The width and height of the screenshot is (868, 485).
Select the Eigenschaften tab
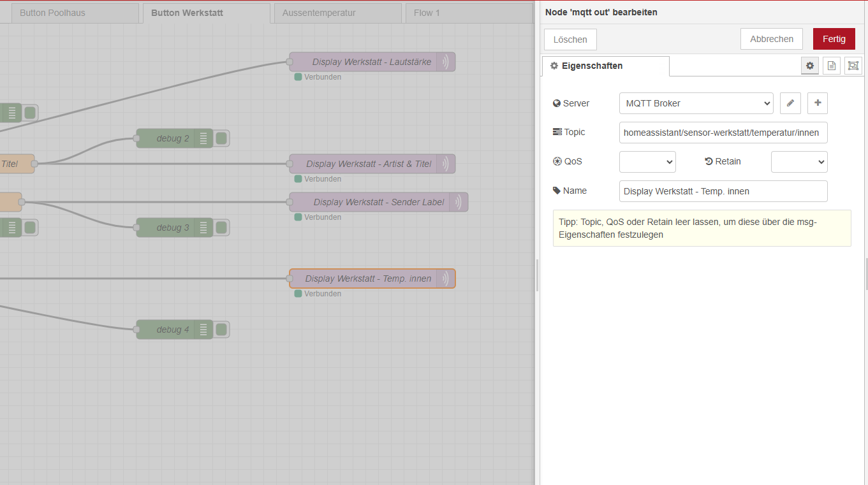tap(606, 66)
